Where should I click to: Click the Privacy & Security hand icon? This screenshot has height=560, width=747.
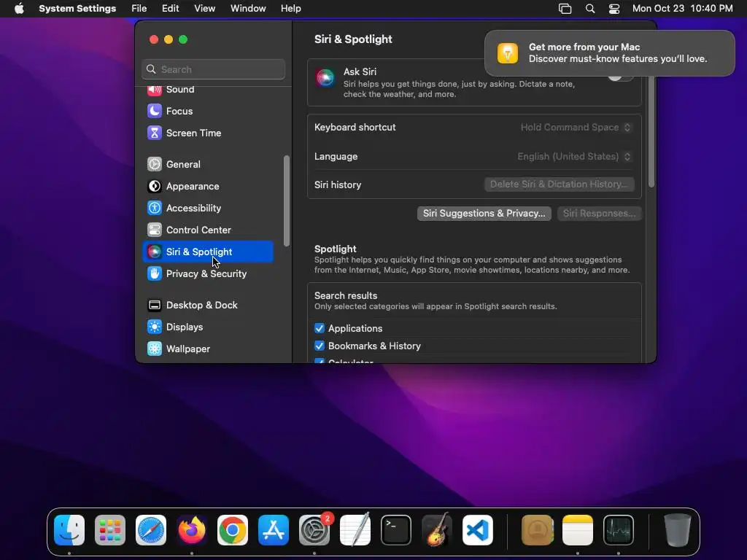[x=155, y=274]
